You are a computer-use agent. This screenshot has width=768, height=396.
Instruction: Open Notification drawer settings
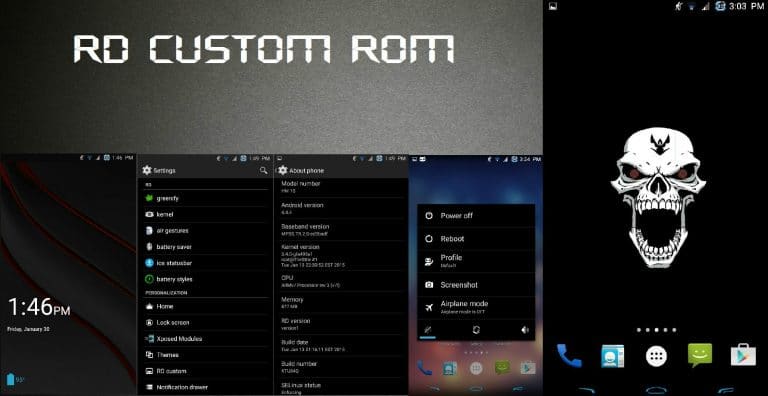[205, 387]
